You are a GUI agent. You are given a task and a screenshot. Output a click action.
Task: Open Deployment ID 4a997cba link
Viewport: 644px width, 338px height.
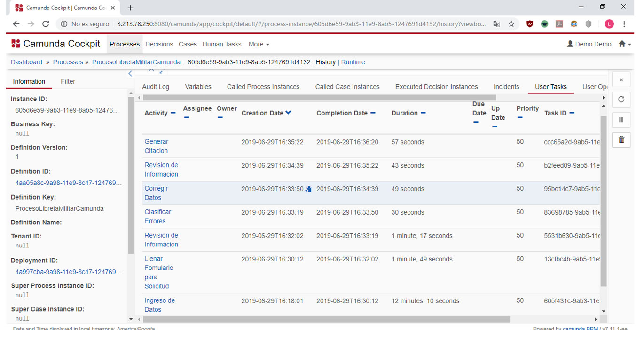(x=69, y=272)
